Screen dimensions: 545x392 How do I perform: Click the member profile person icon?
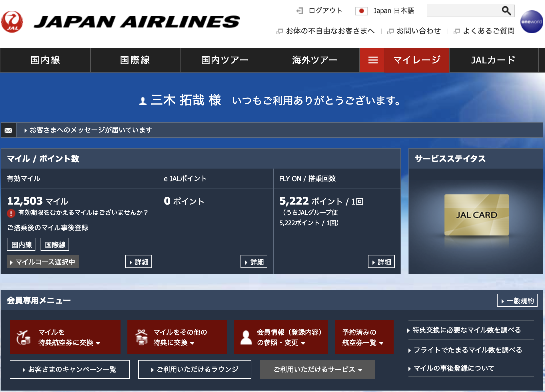(x=246, y=337)
